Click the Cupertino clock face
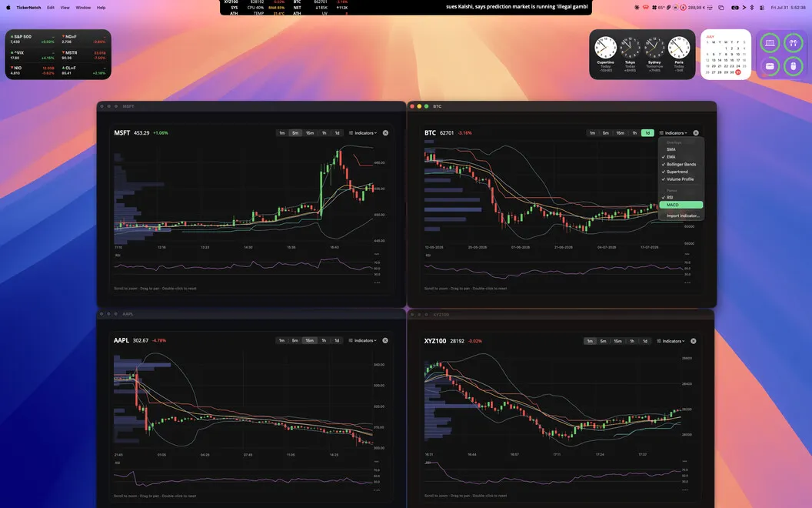This screenshot has height=508, width=812. (605, 48)
